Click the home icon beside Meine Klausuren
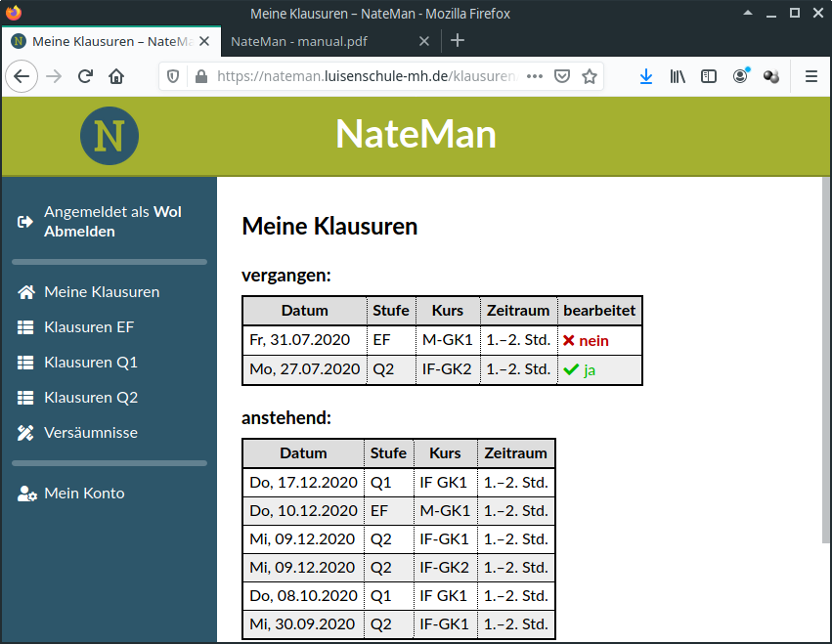Screen dimensions: 832x644 tap(26, 292)
